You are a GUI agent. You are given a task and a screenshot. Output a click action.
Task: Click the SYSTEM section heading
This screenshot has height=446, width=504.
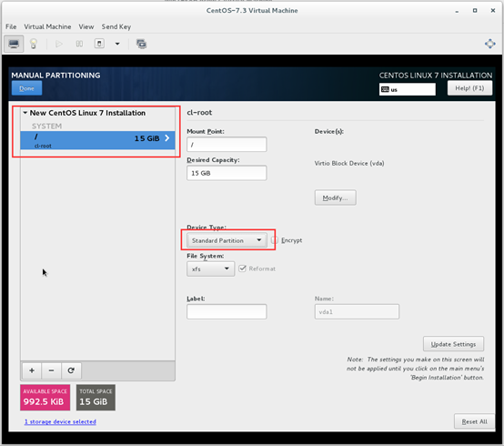(x=46, y=126)
